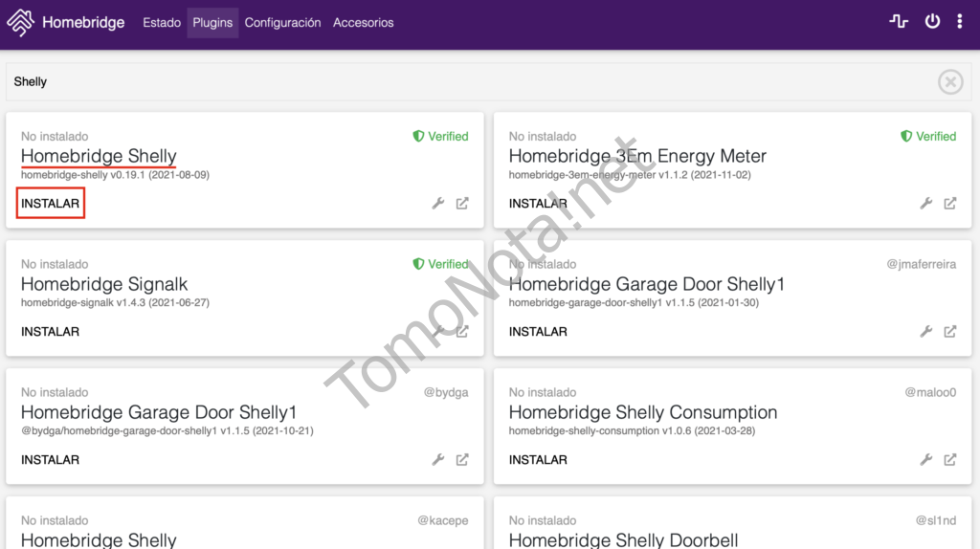Install Homebridge Shelly Consumption plugin
The height and width of the screenshot is (549, 980).
point(538,460)
